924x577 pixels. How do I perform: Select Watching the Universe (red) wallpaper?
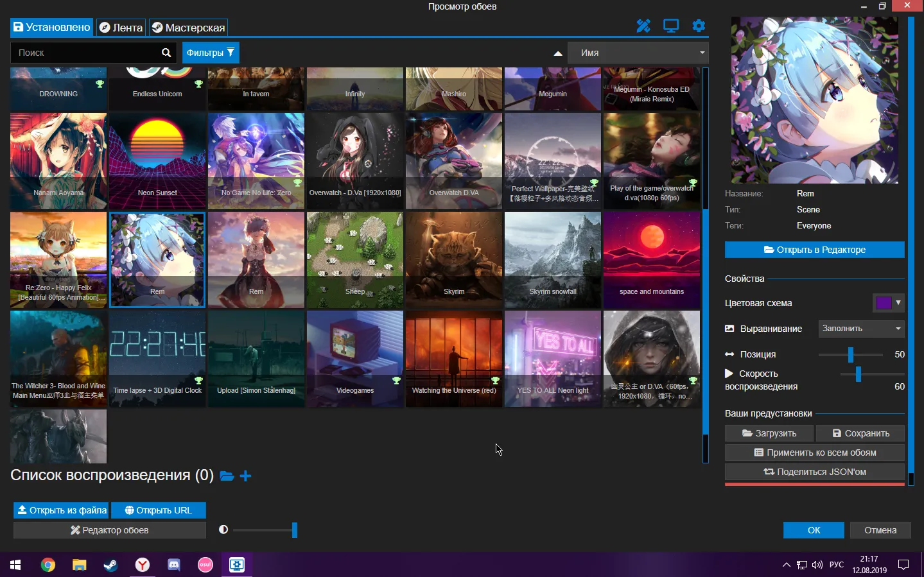454,359
